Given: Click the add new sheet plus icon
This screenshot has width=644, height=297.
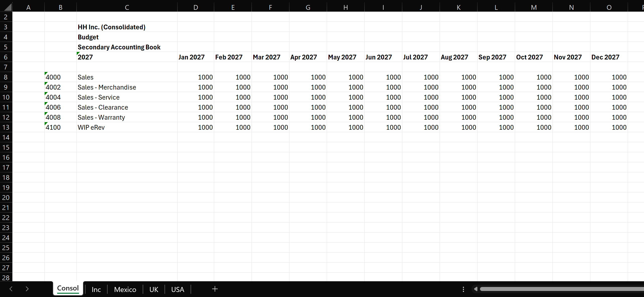Looking at the screenshot, I should point(215,289).
